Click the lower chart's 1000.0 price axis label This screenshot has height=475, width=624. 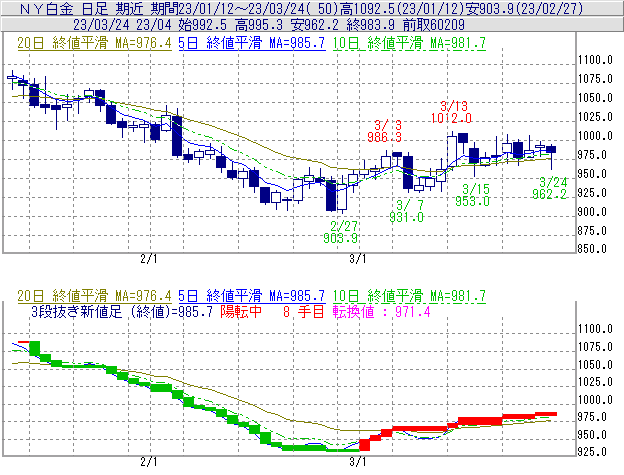pos(595,400)
